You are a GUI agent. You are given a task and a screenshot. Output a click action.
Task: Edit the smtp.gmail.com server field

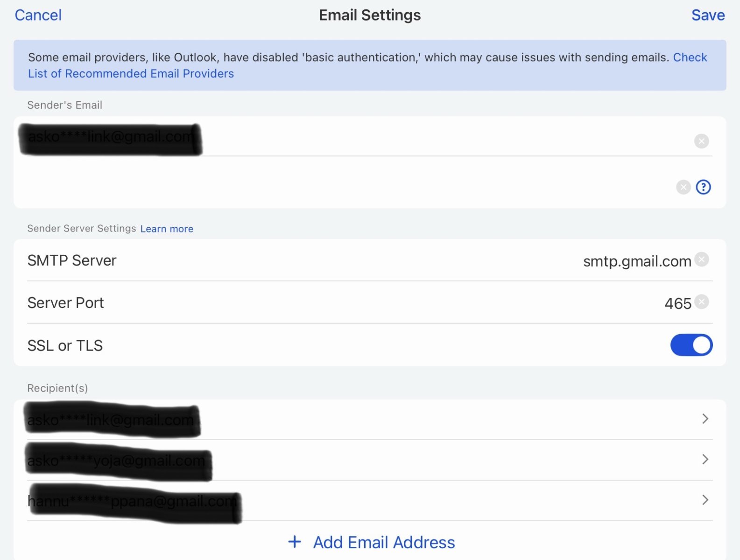point(637,261)
